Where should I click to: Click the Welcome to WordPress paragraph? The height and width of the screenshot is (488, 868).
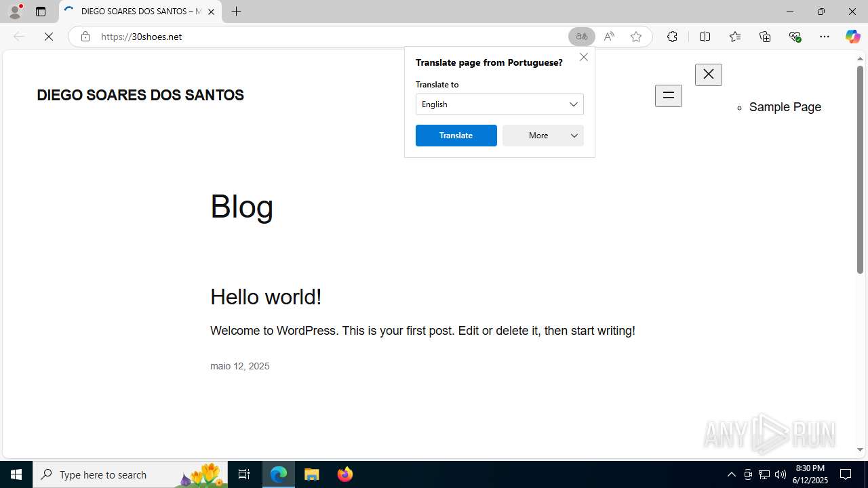pyautogui.click(x=422, y=331)
